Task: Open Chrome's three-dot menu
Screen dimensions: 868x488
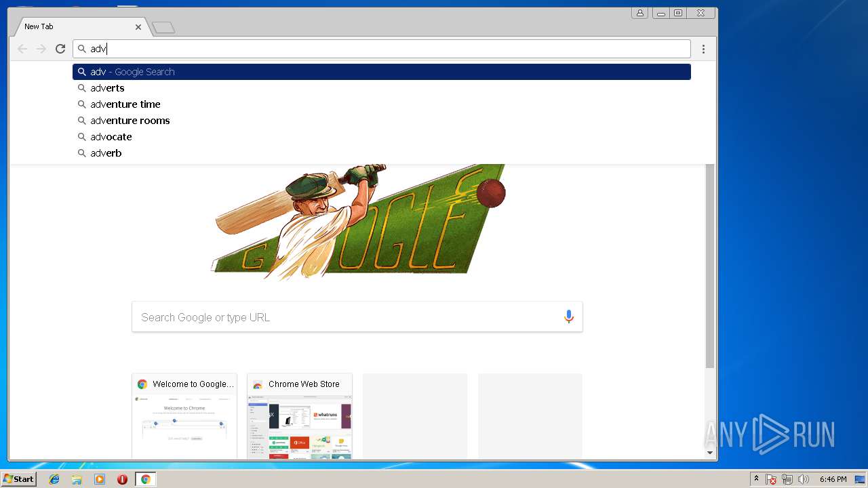Action: coord(703,49)
